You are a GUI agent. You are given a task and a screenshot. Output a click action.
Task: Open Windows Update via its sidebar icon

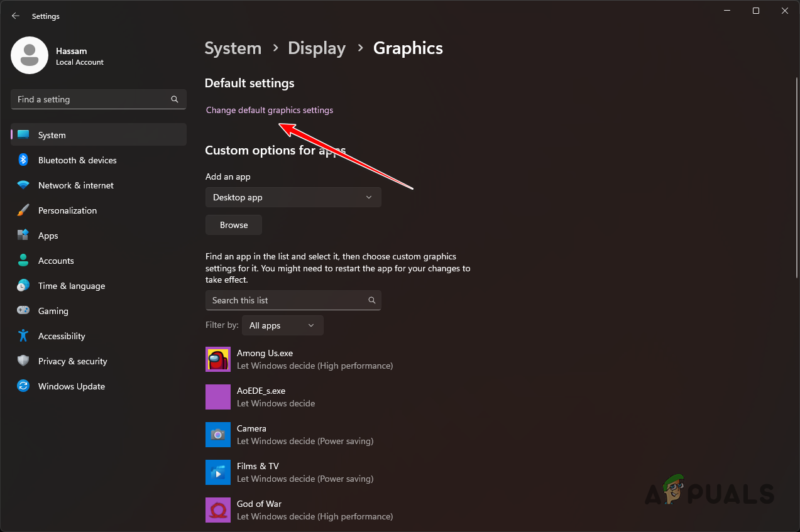click(x=23, y=386)
